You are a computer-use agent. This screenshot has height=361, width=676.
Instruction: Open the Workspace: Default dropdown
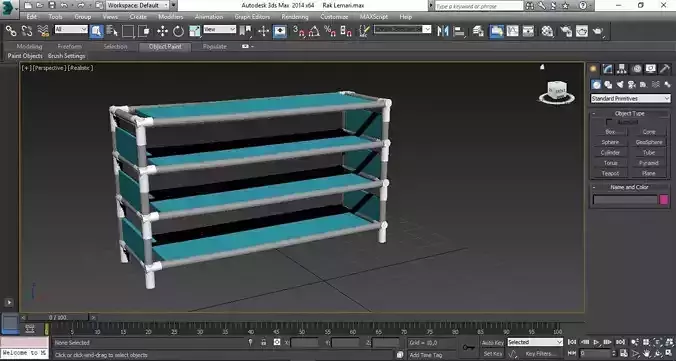coord(138,5)
